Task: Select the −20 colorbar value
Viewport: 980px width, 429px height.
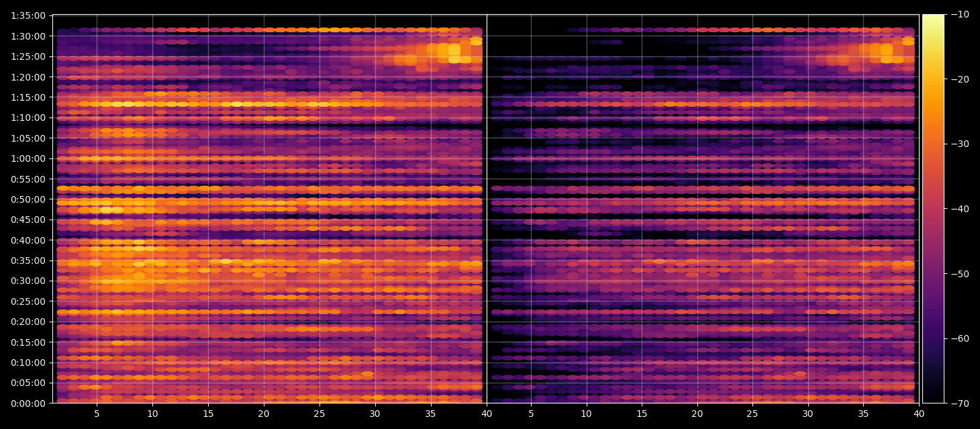Action: click(959, 79)
